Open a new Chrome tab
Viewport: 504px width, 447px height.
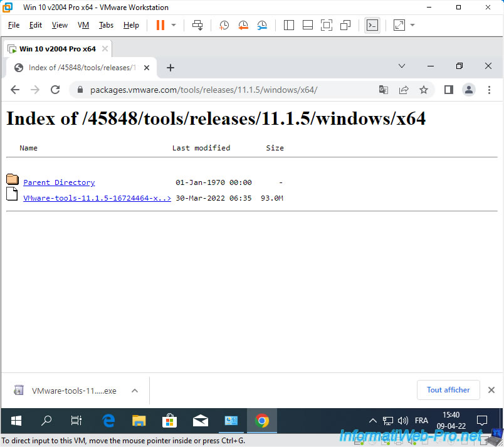(171, 68)
